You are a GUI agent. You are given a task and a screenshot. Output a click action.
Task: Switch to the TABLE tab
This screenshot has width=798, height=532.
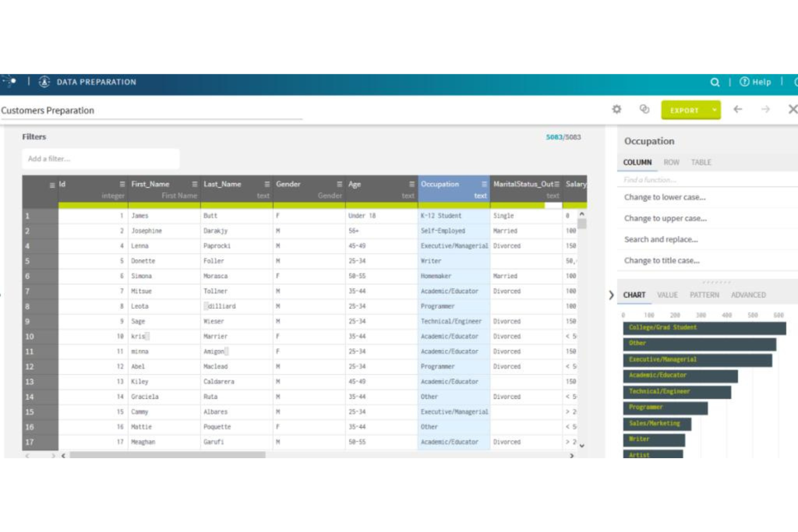(x=701, y=162)
